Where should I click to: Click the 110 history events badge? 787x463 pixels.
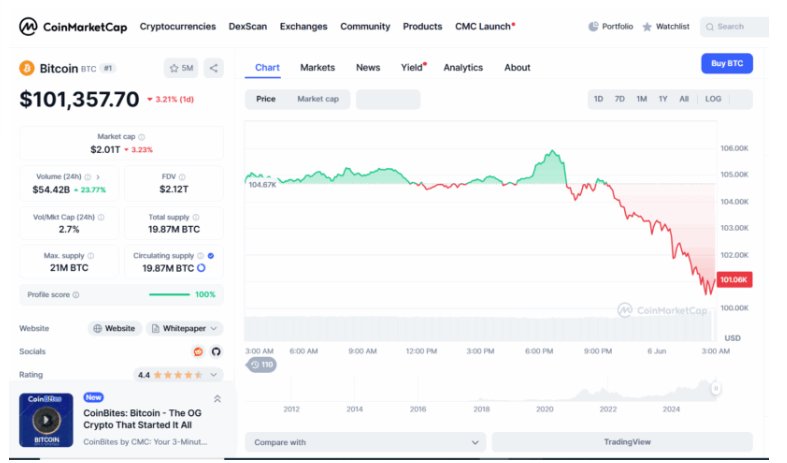point(261,365)
